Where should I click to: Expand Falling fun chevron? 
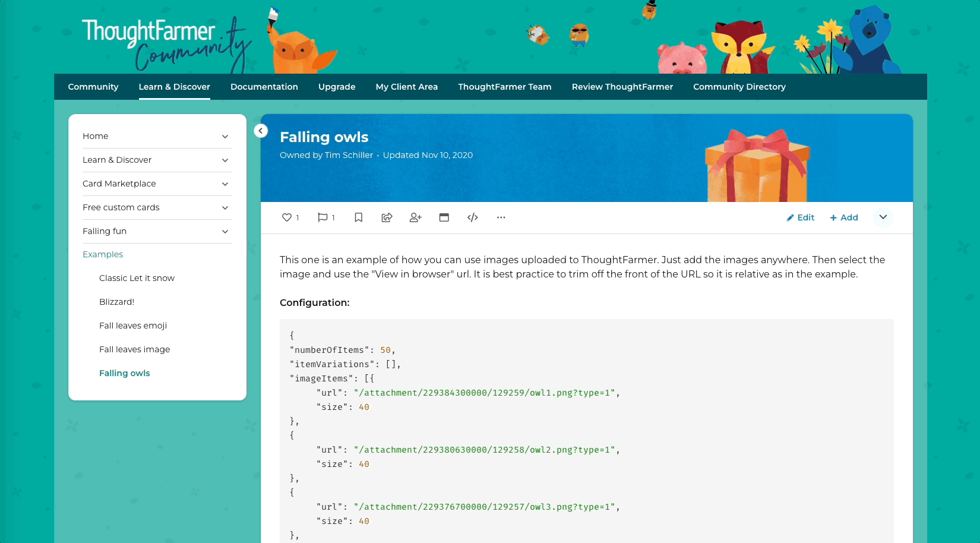(x=225, y=232)
